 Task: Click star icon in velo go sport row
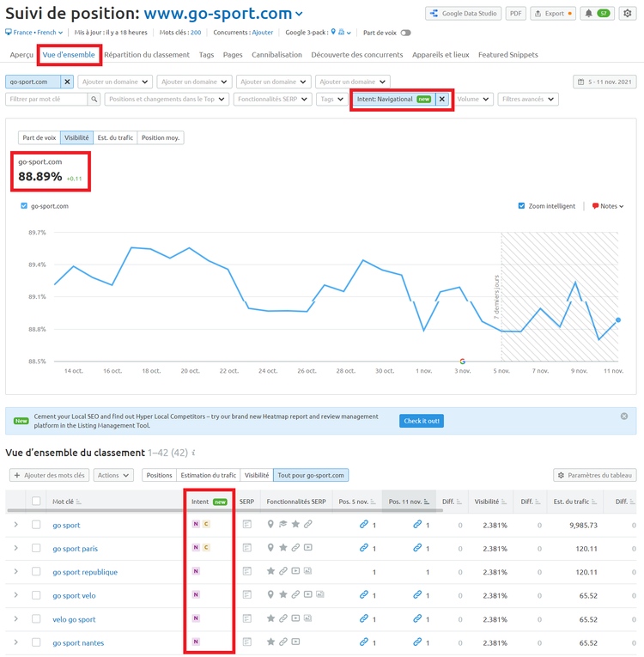click(x=270, y=618)
